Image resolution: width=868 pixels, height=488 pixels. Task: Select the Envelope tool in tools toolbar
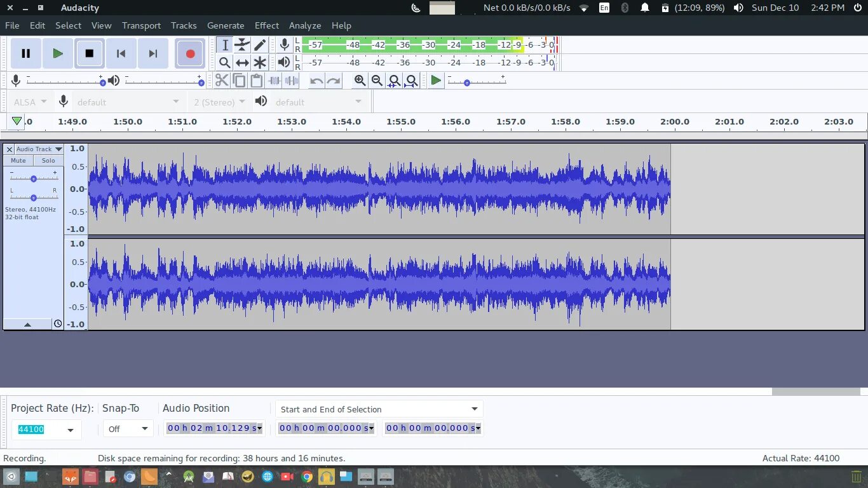point(242,44)
